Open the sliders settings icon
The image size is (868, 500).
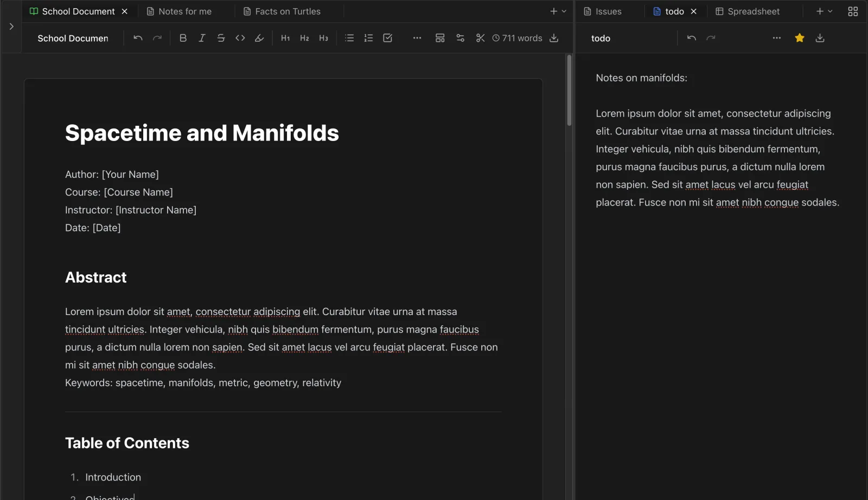coord(460,38)
